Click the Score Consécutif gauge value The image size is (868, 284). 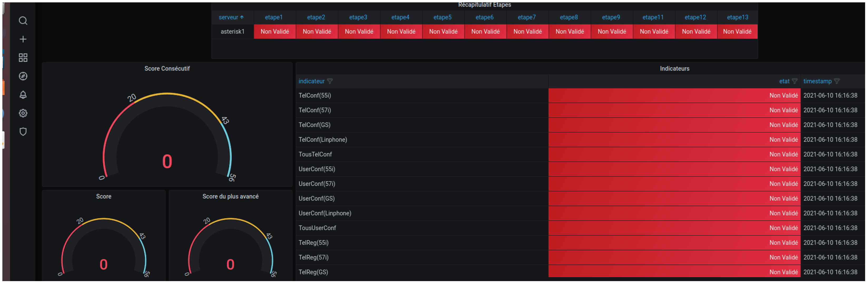click(x=167, y=161)
